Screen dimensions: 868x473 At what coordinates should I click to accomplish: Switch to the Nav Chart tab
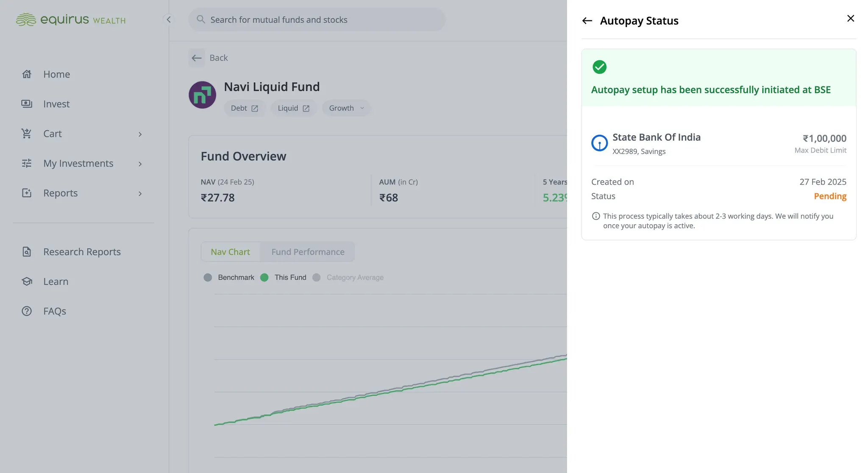[231, 252]
